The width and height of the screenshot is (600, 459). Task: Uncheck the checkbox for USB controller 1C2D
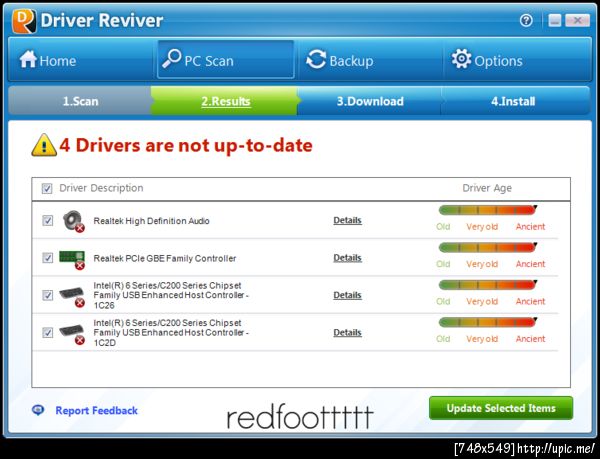pos(47,333)
